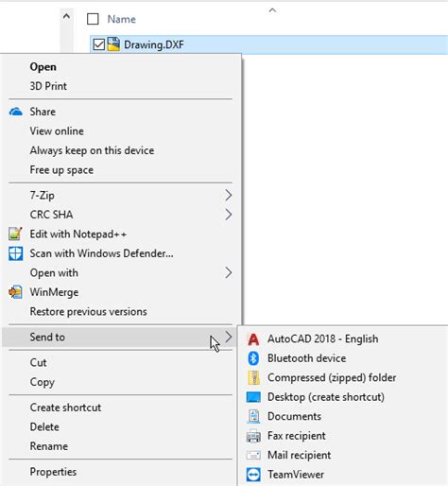448x486 pixels.
Task: Click the Windows Defender shield icon
Action: [15, 253]
